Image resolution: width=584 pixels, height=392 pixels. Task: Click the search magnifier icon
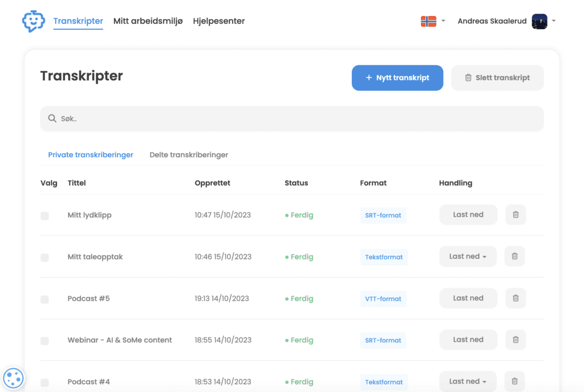52,119
